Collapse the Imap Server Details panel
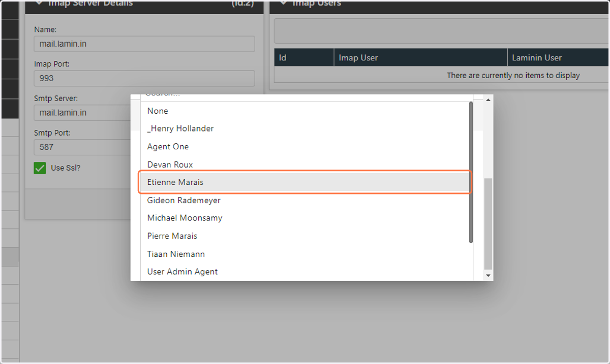610x364 pixels. (39, 4)
